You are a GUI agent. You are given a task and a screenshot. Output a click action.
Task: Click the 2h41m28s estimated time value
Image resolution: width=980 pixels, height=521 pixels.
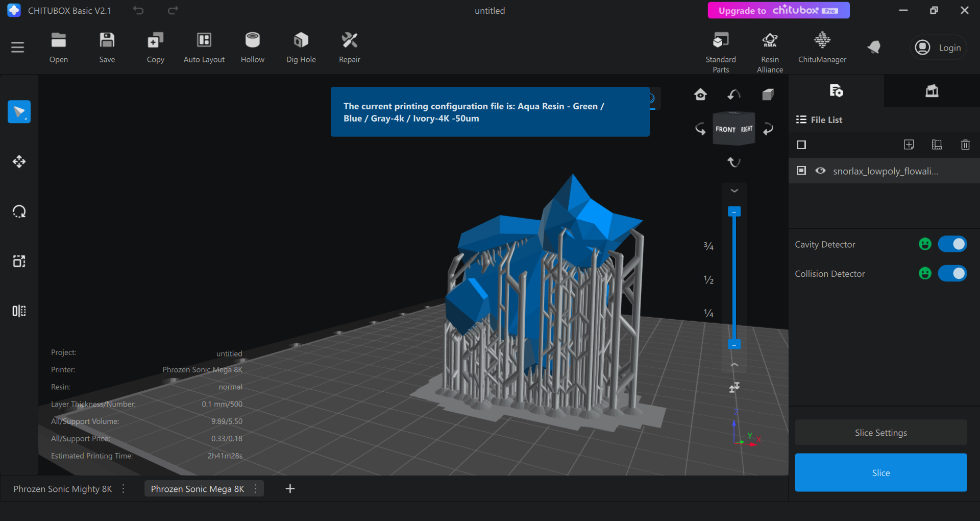pos(225,456)
